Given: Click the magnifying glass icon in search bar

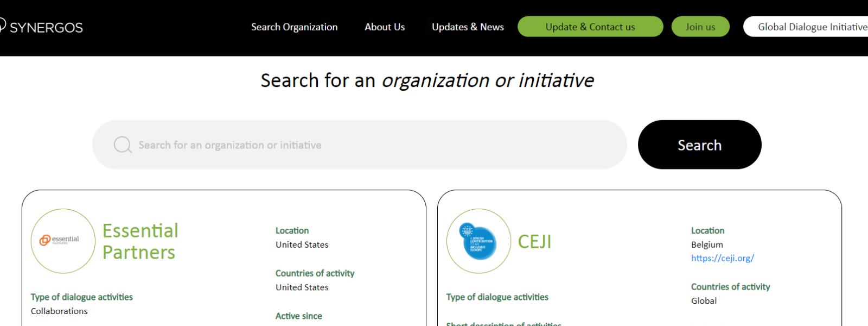Looking at the screenshot, I should coord(123,145).
